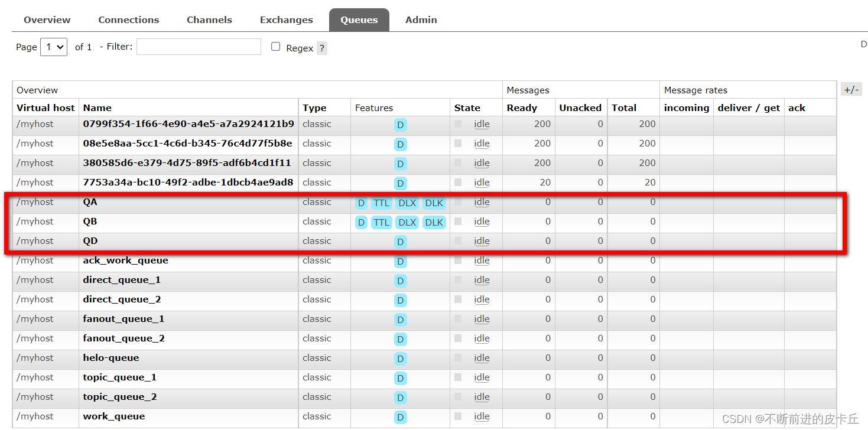Click the D badge for work_queue
868x430 pixels.
click(400, 418)
